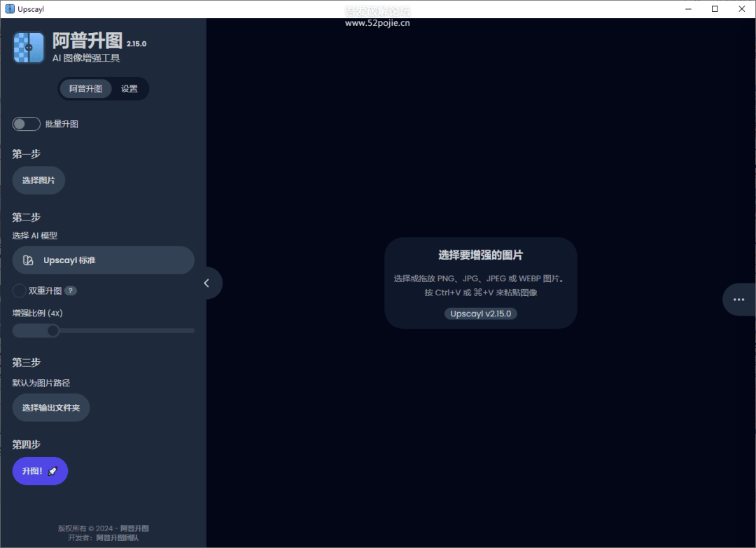Click the 增强比例 (4X) label
Viewport: 756px width, 548px height.
(x=38, y=314)
